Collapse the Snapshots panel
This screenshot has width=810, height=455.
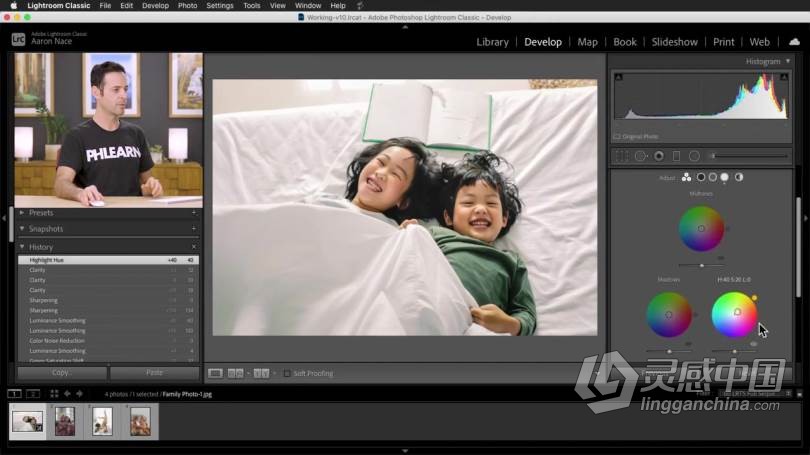click(x=22, y=228)
